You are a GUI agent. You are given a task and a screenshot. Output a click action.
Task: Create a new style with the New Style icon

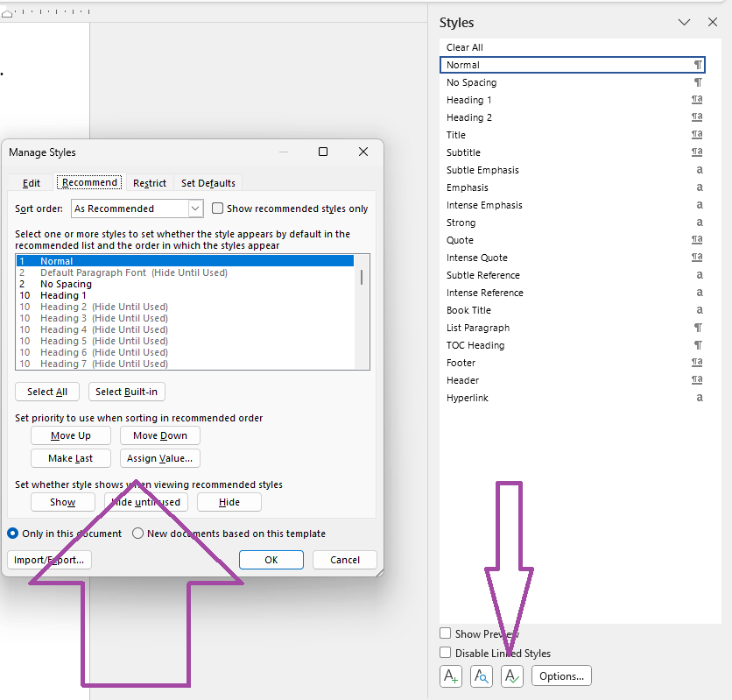(x=450, y=675)
